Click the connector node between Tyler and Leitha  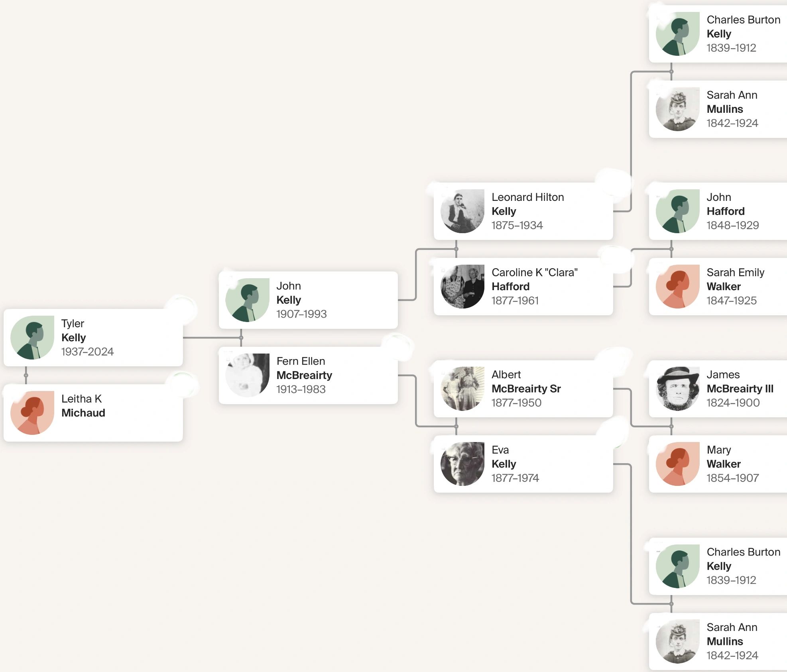[x=26, y=375]
